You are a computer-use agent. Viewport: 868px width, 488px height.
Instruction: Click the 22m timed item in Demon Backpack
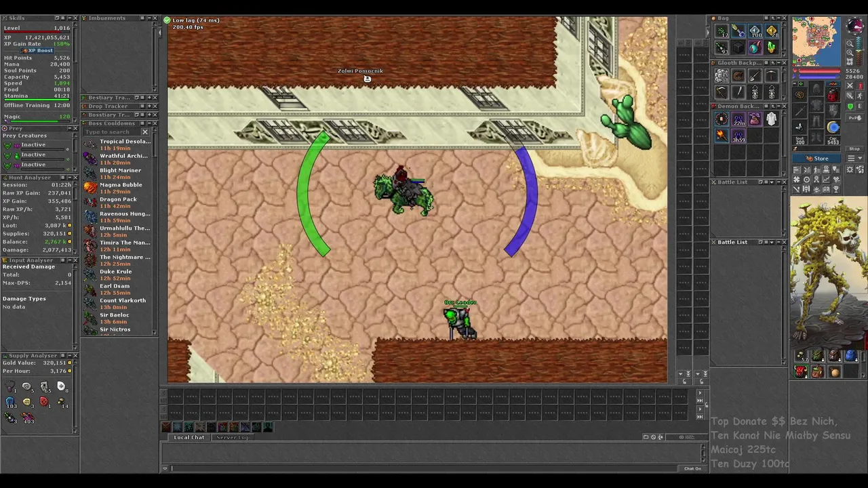(x=738, y=119)
